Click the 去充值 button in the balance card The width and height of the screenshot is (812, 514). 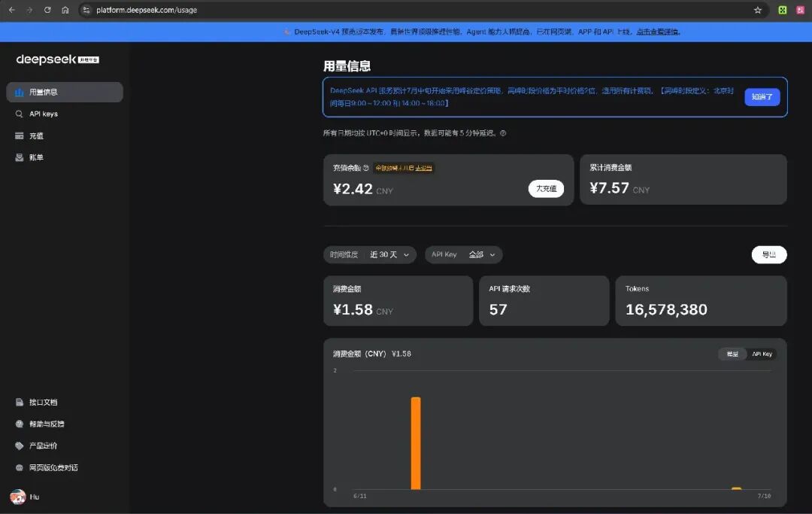click(x=546, y=189)
